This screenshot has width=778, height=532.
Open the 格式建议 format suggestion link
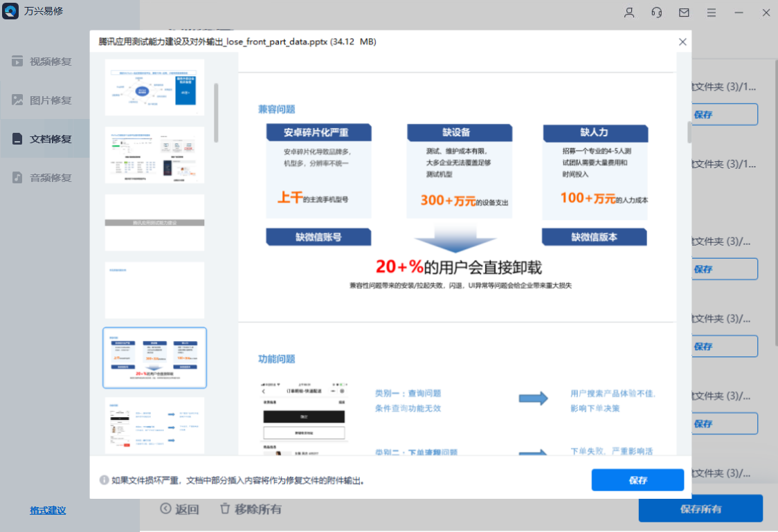[49, 511]
